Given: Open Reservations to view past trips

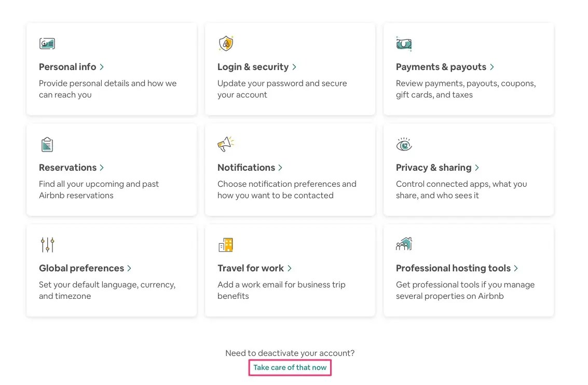Looking at the screenshot, I should point(68,168).
